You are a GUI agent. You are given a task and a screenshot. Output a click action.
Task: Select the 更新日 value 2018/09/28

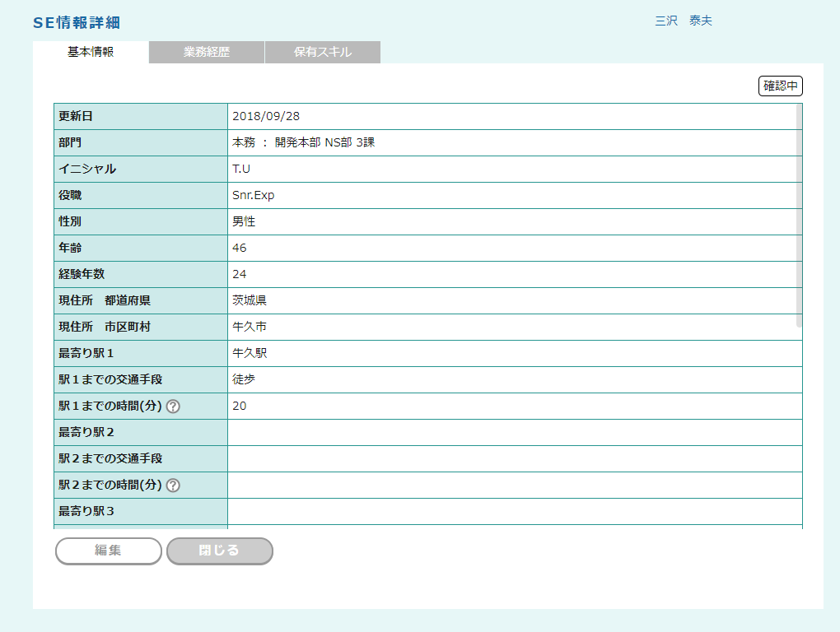(x=266, y=116)
